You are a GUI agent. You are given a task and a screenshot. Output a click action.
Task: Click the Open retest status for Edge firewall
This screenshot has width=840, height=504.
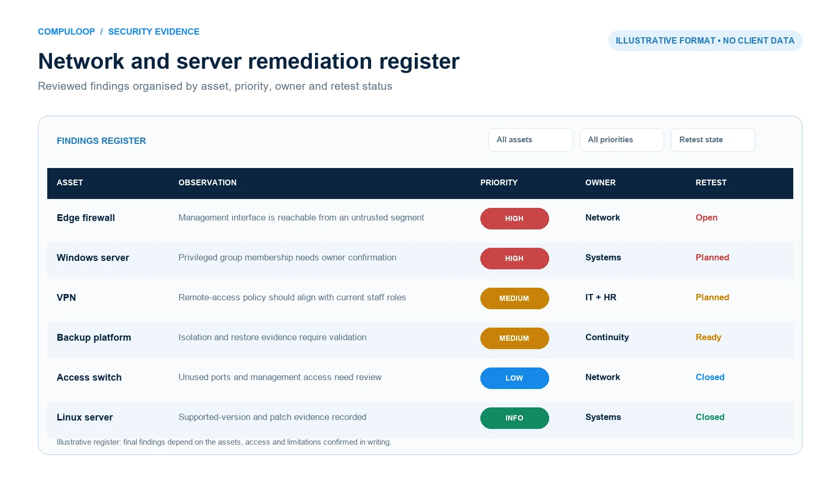[x=707, y=218]
